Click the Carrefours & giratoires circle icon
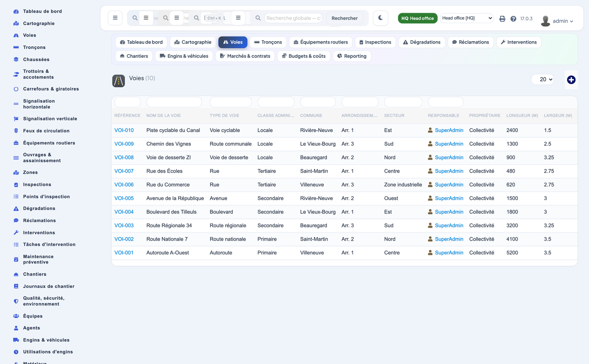The image size is (589, 364). 16,89
